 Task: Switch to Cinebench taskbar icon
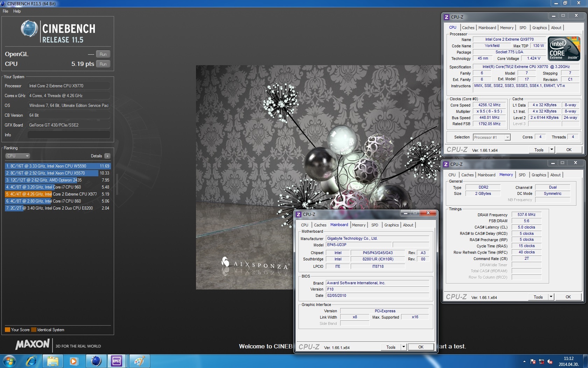click(96, 361)
